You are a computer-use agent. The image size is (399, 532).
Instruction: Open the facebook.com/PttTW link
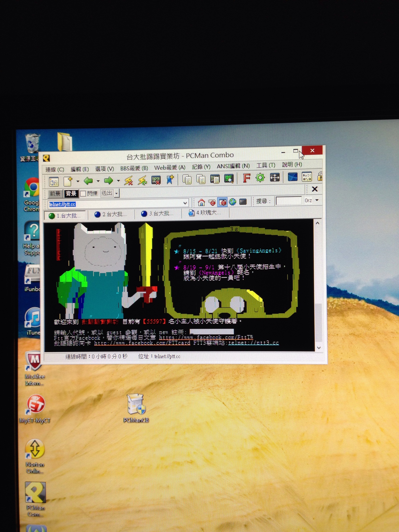point(206,337)
